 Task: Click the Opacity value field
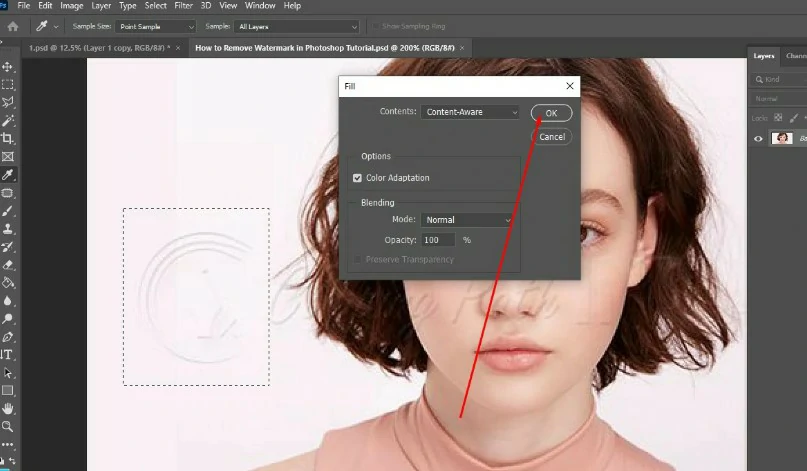tap(438, 240)
